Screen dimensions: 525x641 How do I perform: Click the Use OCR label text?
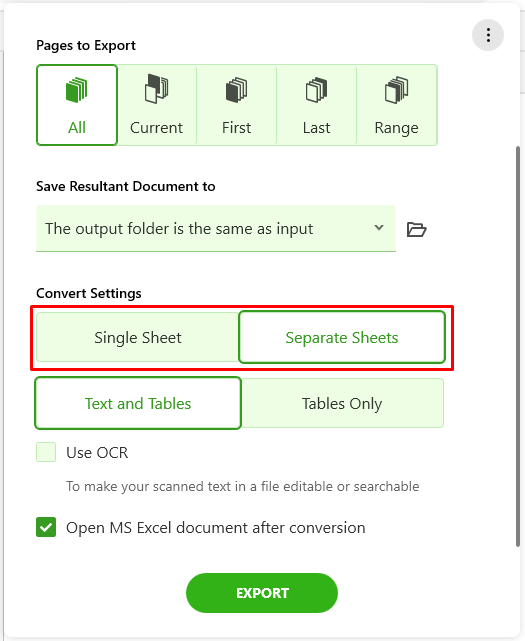[97, 453]
